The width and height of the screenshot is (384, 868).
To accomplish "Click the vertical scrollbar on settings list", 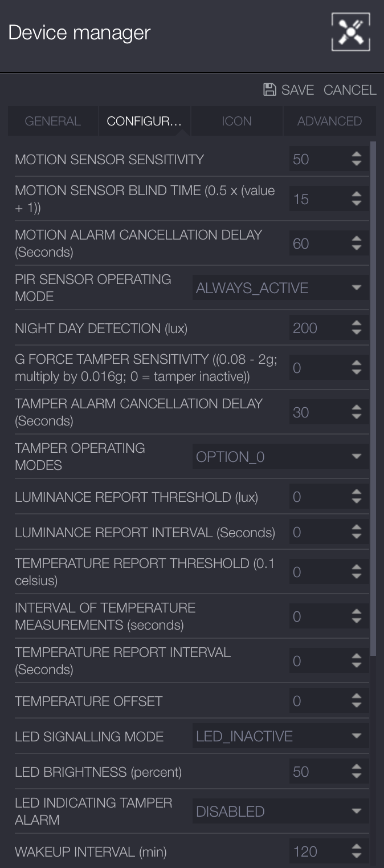I will [373, 399].
